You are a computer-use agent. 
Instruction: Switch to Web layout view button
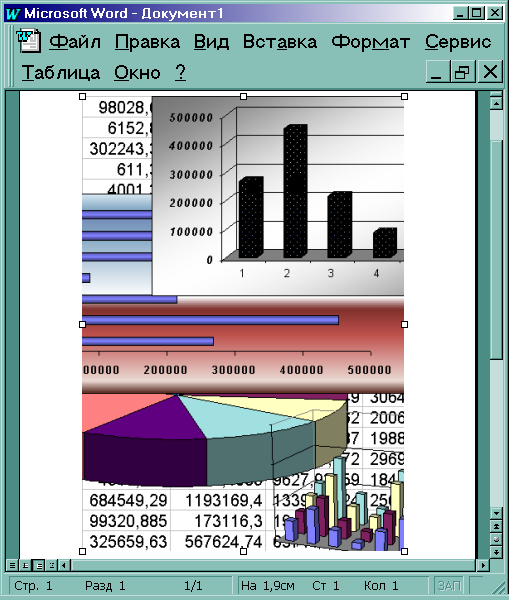click(x=26, y=565)
